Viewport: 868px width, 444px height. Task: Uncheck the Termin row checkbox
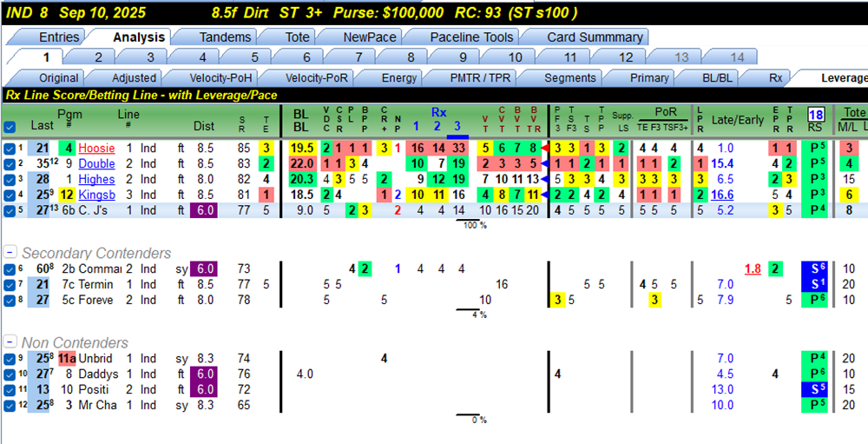pyautogui.click(x=9, y=285)
